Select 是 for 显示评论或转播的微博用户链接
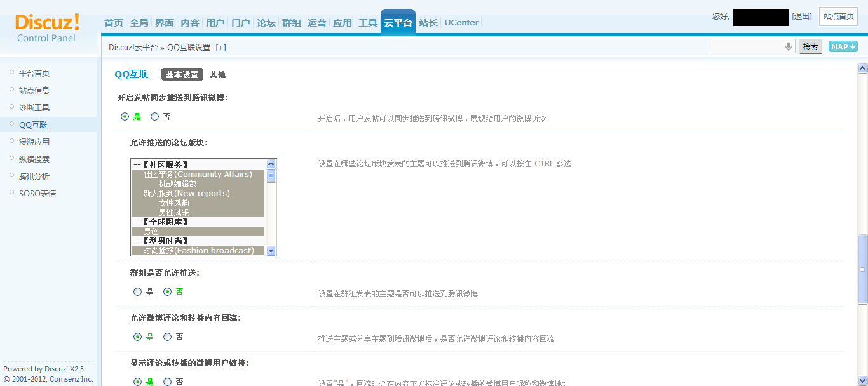This screenshot has width=868, height=386. [x=137, y=382]
